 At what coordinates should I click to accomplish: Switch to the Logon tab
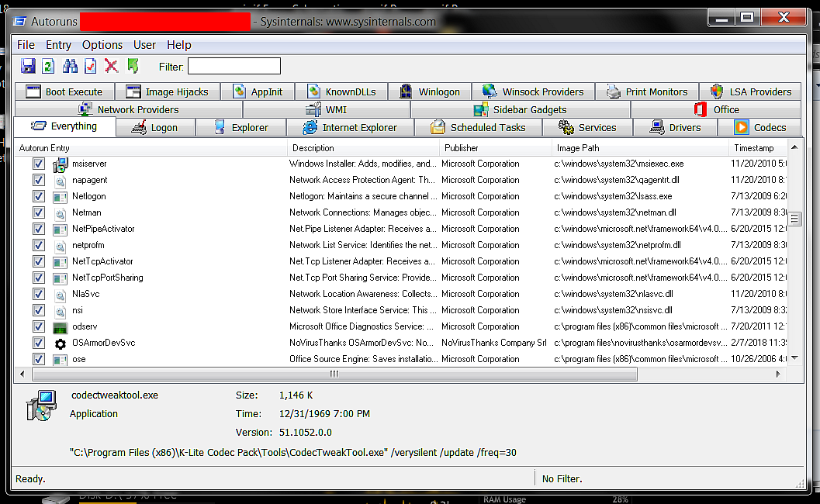(x=155, y=128)
